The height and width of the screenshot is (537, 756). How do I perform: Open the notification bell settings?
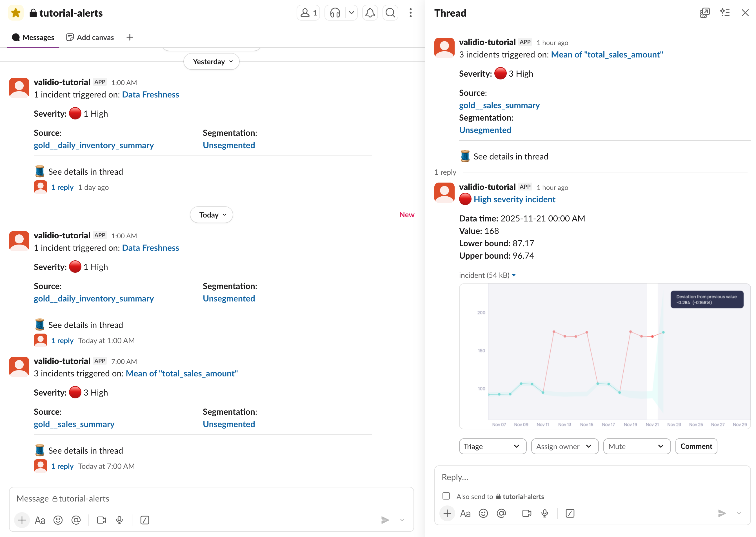point(370,13)
